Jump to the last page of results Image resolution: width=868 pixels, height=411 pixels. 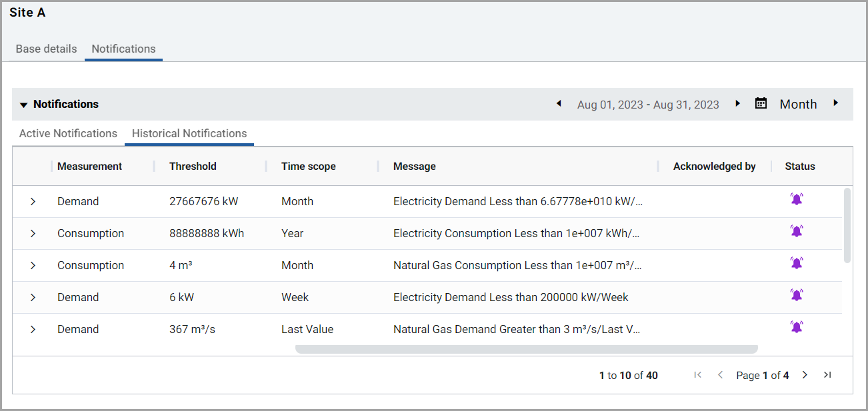pyautogui.click(x=827, y=375)
